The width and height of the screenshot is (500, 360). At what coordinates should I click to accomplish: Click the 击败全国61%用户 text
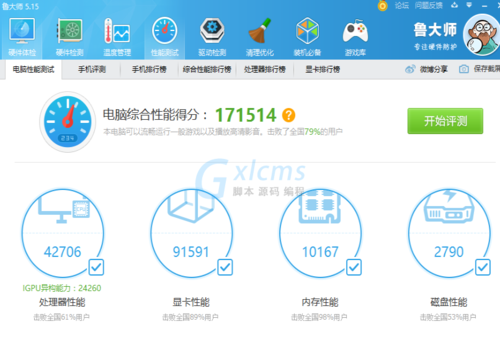[x=62, y=317]
